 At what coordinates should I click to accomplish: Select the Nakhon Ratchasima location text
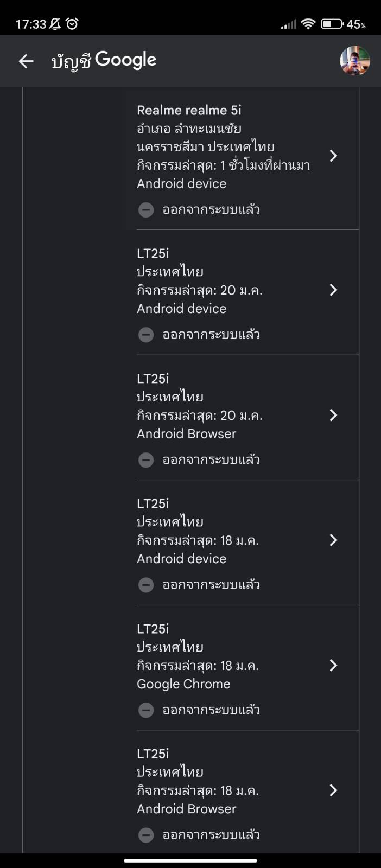pos(205,147)
